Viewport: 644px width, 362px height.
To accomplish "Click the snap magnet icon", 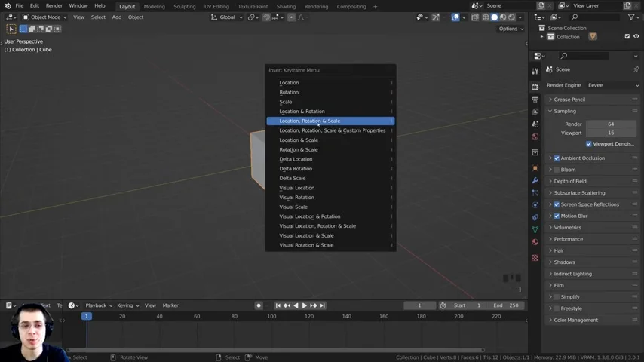I will (x=266, y=17).
